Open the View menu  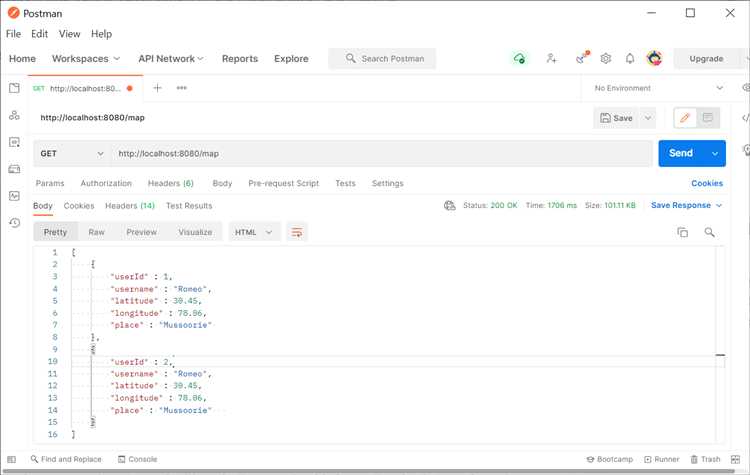click(x=69, y=34)
